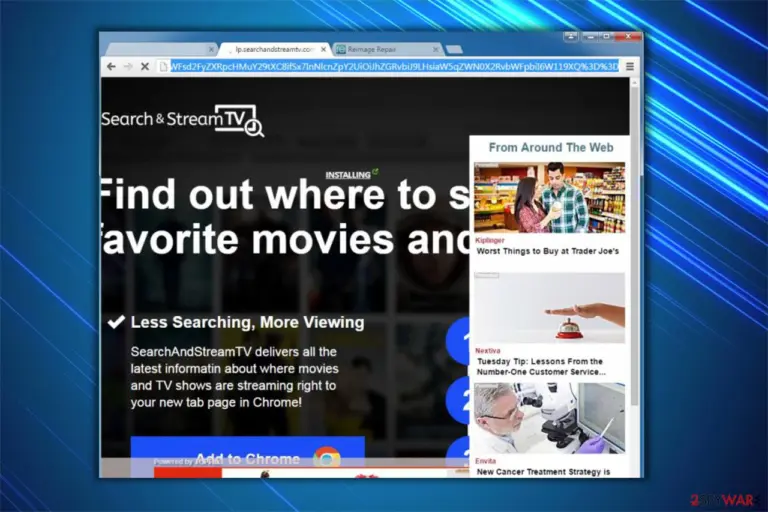The width and height of the screenshot is (768, 512).
Task: Click the Nextiva source label
Action: (x=487, y=351)
